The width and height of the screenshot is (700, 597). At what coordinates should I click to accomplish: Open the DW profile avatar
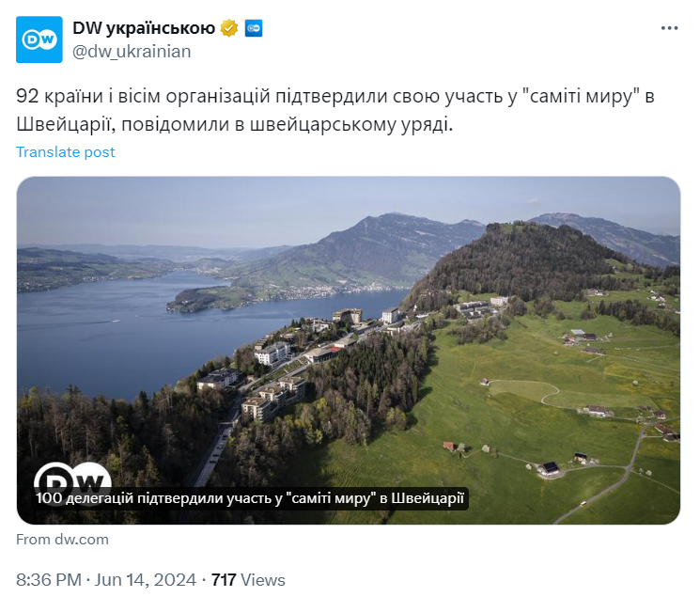pos(40,39)
